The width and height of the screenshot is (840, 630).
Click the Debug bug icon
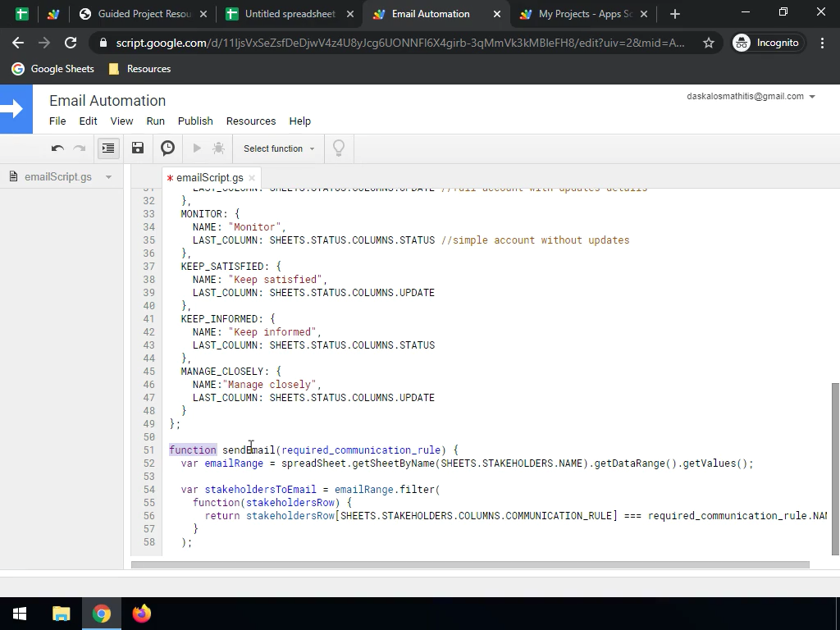pyautogui.click(x=218, y=148)
